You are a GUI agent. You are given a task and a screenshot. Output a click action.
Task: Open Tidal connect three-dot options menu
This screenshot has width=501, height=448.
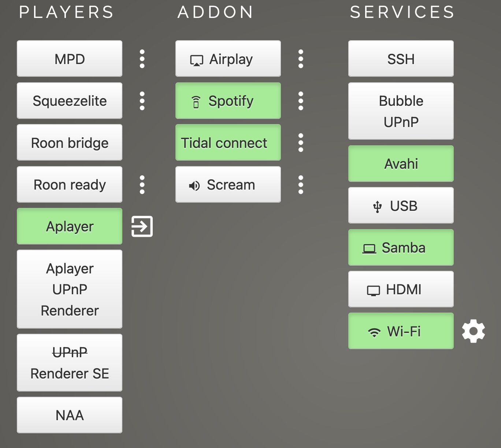click(301, 143)
